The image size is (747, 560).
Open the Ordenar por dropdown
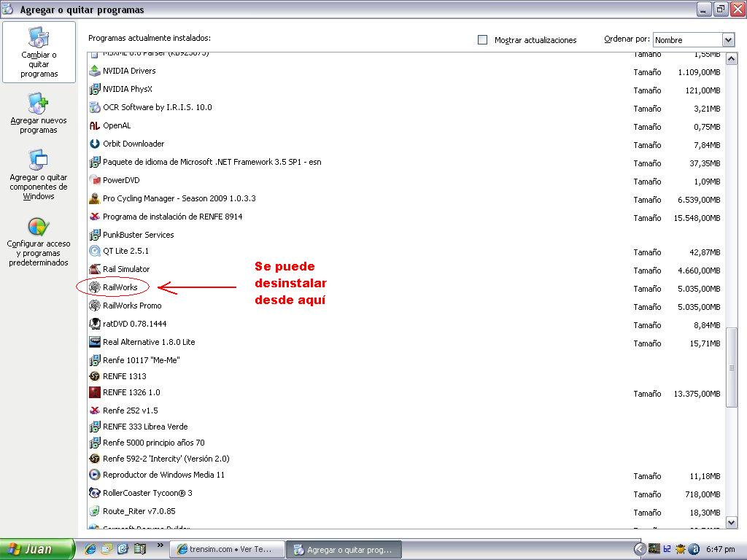click(728, 40)
